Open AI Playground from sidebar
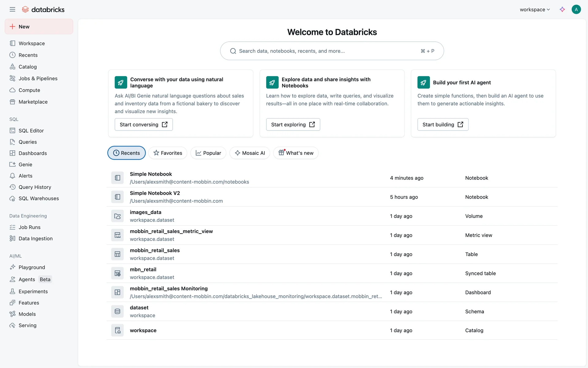588x368 pixels. point(32,267)
